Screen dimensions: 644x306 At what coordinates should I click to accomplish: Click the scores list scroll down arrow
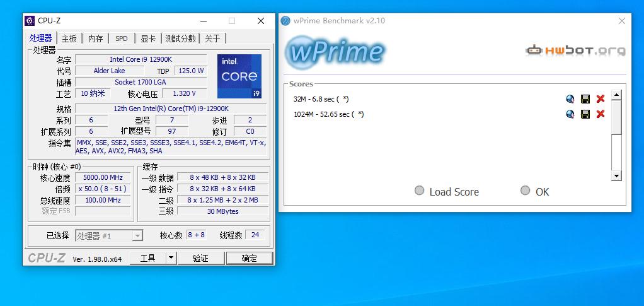click(616, 176)
